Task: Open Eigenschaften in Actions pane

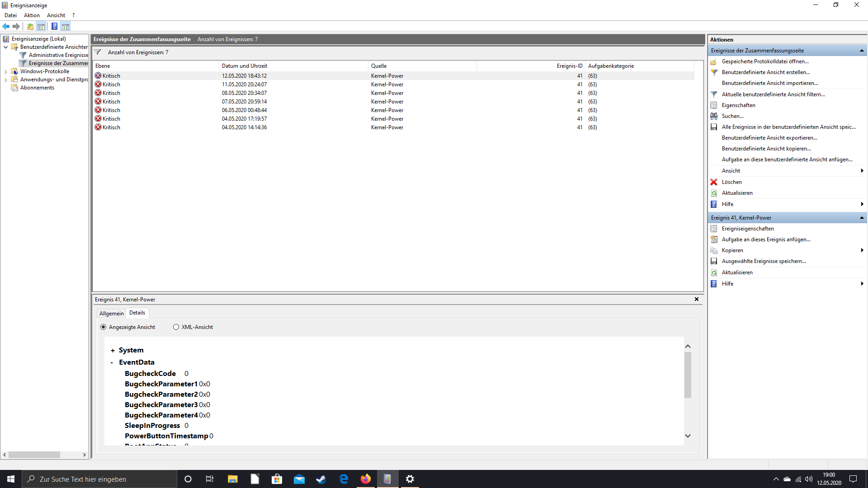Action: [x=738, y=105]
